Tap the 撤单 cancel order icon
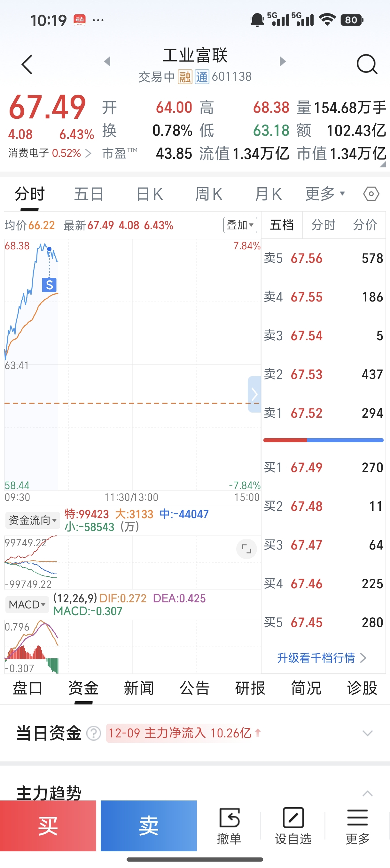The width and height of the screenshot is (390, 868). [x=229, y=826]
